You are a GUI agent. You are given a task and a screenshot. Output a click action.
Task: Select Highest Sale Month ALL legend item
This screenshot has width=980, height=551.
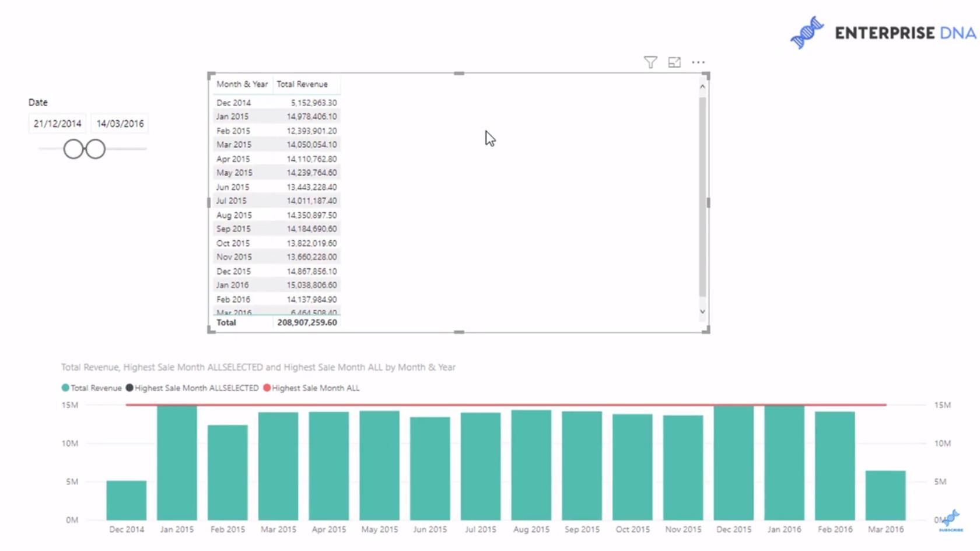pos(311,388)
